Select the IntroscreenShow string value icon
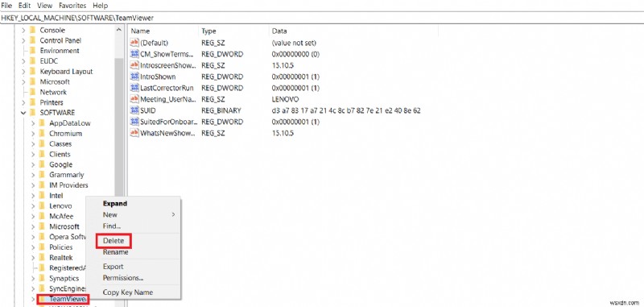 coord(134,65)
